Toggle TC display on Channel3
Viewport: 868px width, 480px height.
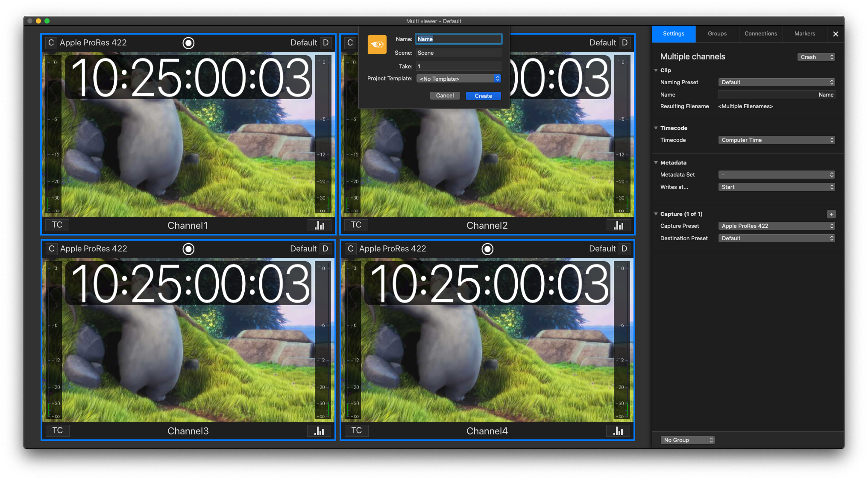58,430
